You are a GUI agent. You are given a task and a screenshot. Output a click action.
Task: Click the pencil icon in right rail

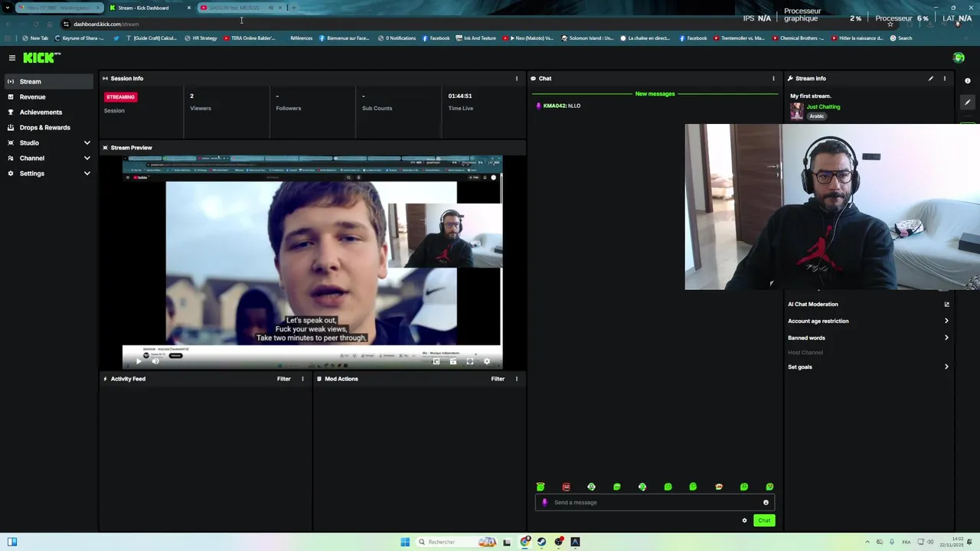[968, 102]
